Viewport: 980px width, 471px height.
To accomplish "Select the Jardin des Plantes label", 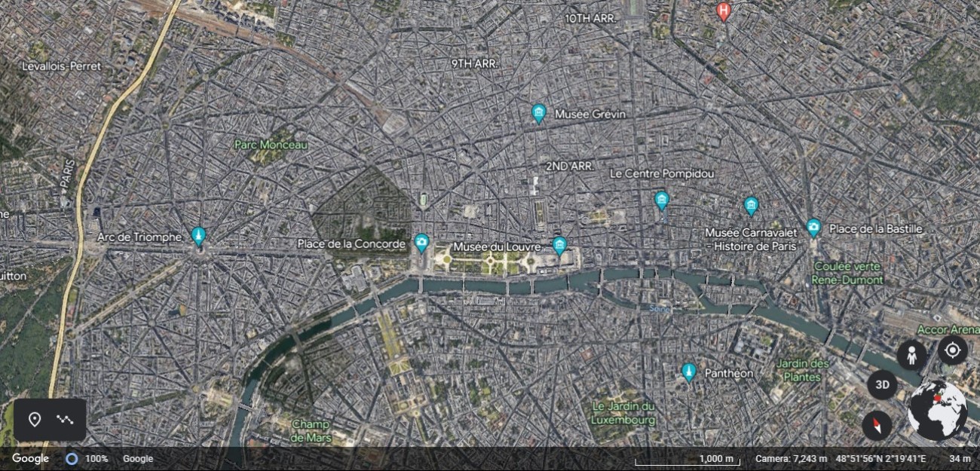I will pyautogui.click(x=801, y=369).
